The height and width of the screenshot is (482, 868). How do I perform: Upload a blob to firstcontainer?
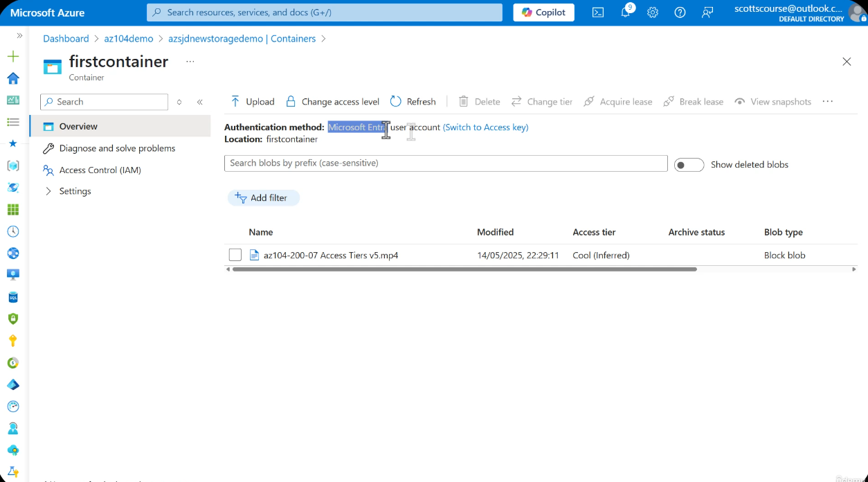[252, 101]
